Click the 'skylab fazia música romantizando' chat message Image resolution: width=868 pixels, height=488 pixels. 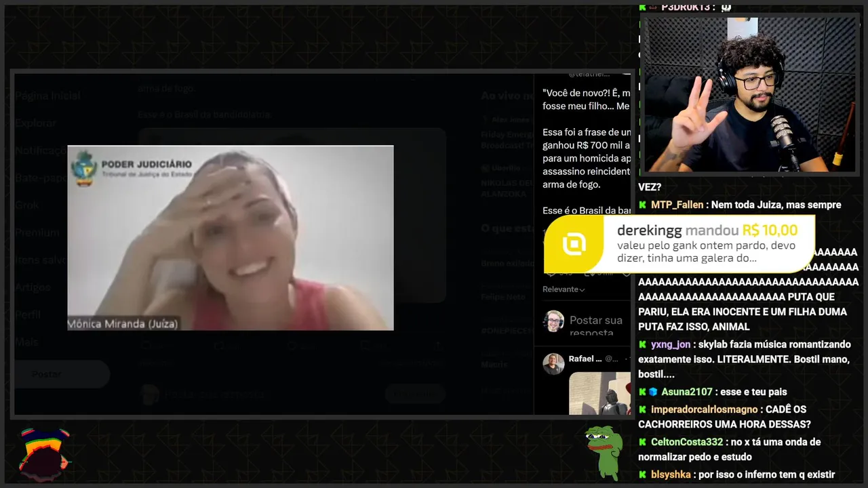point(745,359)
